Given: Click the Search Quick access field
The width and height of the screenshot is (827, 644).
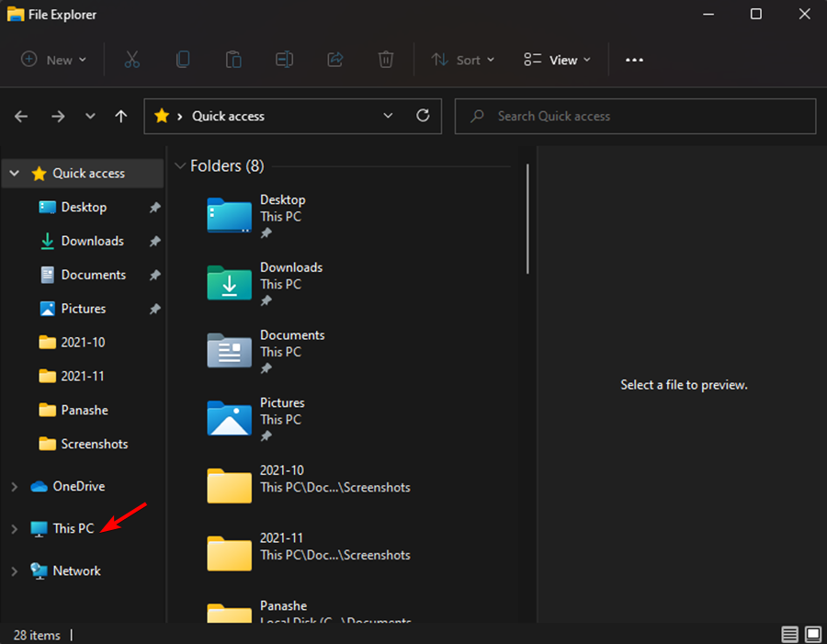Looking at the screenshot, I should tap(643, 117).
